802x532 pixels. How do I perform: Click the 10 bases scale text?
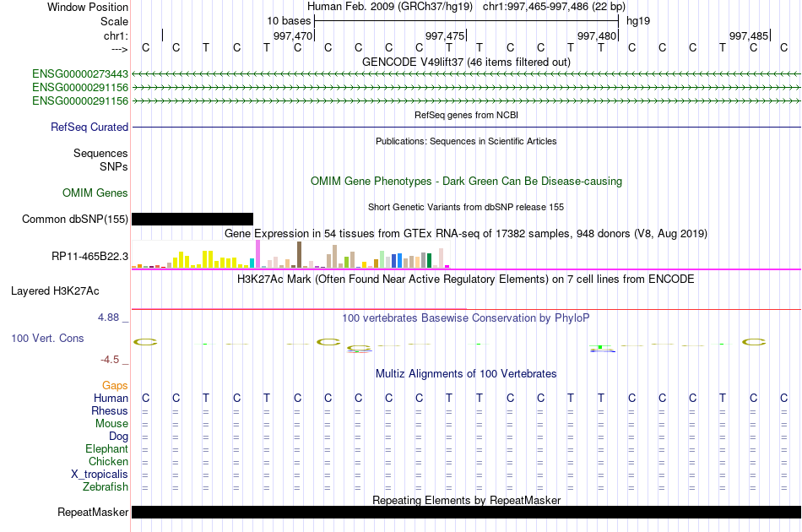coord(289,21)
